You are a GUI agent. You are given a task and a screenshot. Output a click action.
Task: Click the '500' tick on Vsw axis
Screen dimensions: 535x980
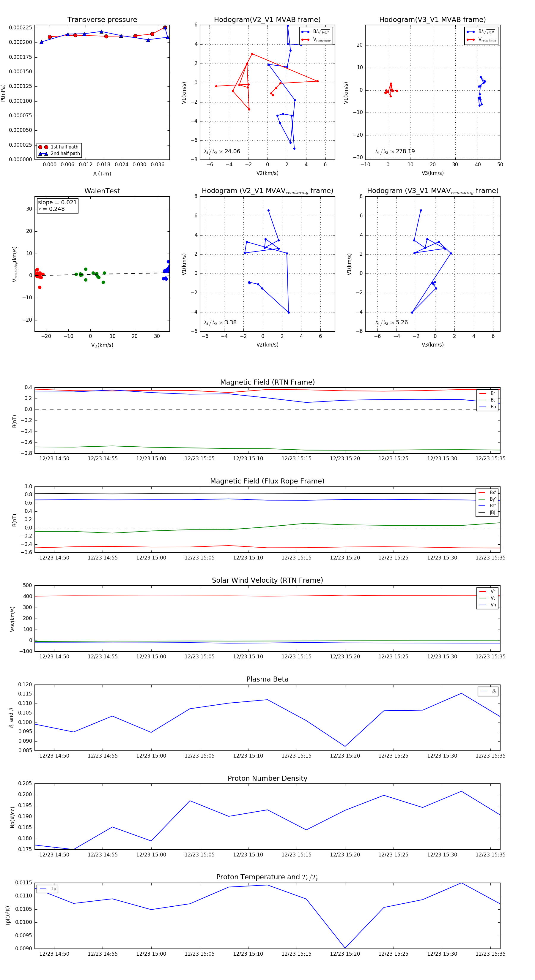[x=27, y=586]
